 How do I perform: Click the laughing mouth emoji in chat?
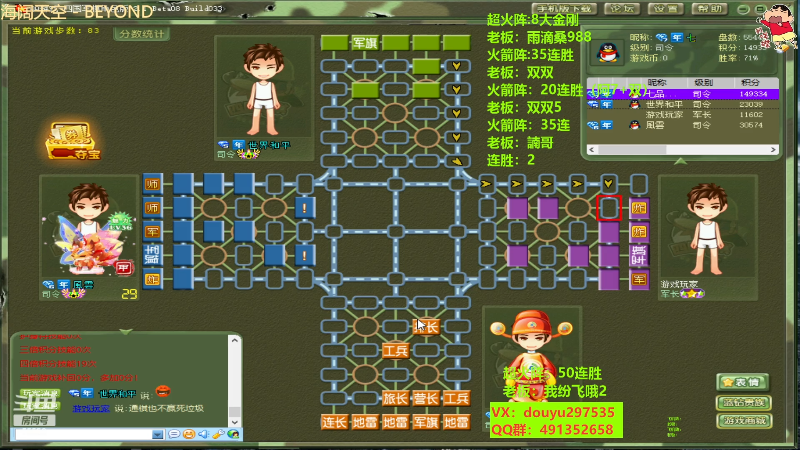pyautogui.click(x=162, y=391)
